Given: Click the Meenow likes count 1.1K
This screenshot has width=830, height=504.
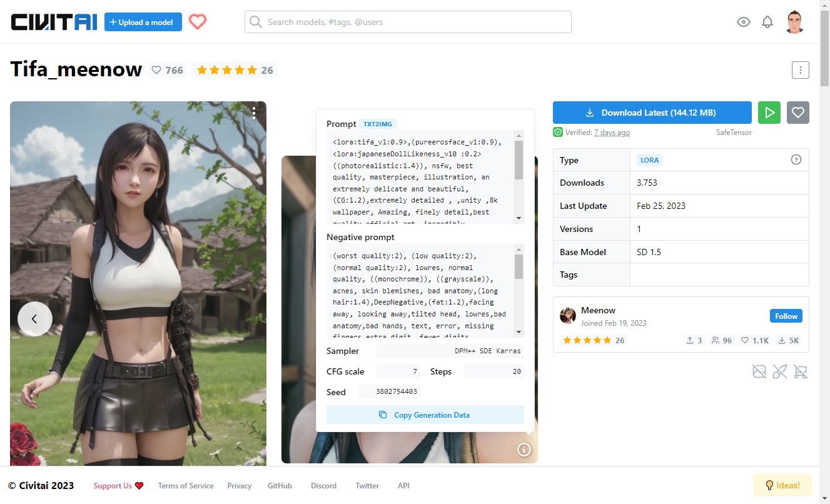Looking at the screenshot, I should pos(755,341).
